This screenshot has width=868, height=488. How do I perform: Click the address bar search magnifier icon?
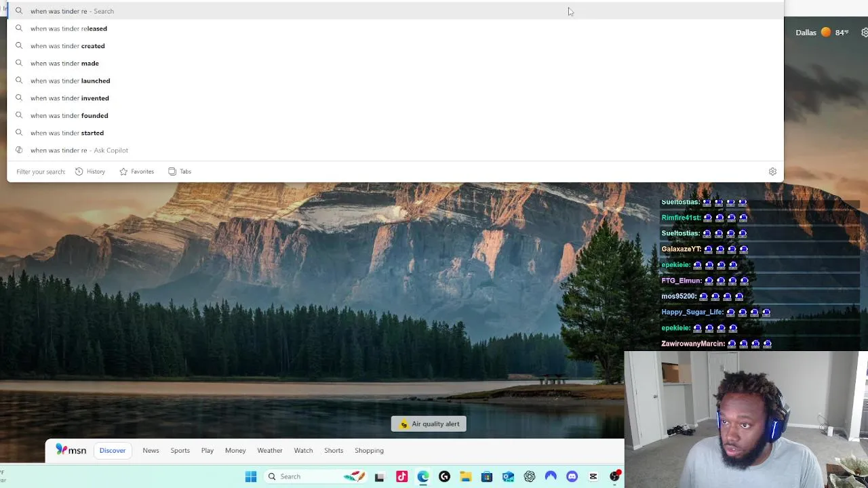point(19,11)
